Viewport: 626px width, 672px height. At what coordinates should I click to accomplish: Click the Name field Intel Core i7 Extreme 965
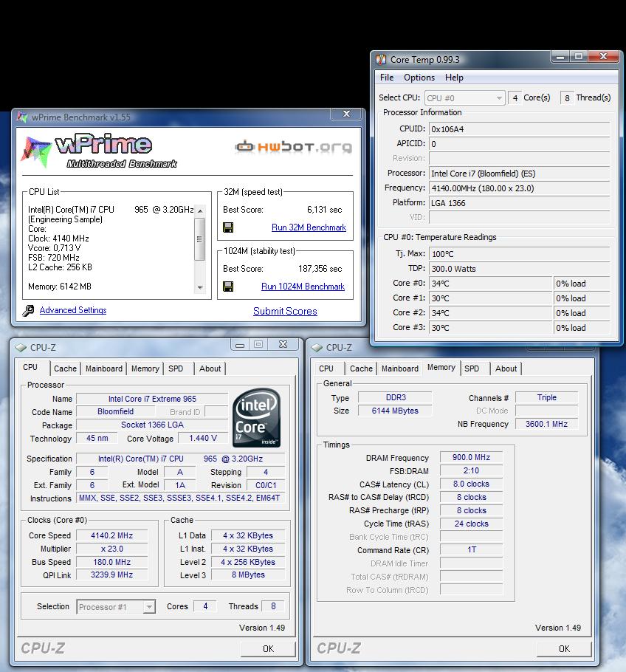[x=152, y=399]
